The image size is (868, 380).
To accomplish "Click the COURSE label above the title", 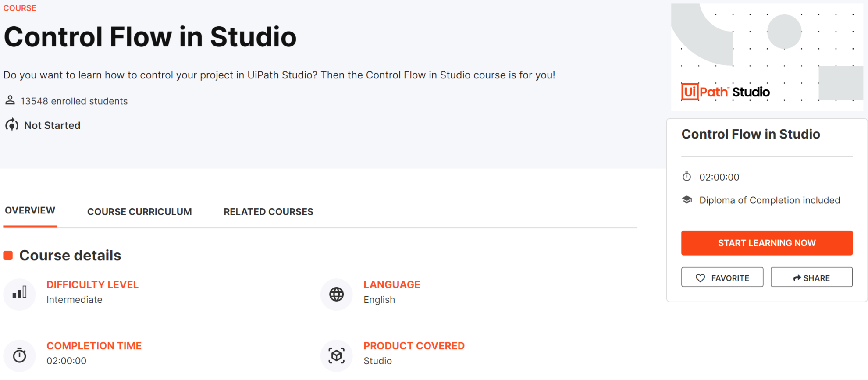I will click(x=19, y=7).
